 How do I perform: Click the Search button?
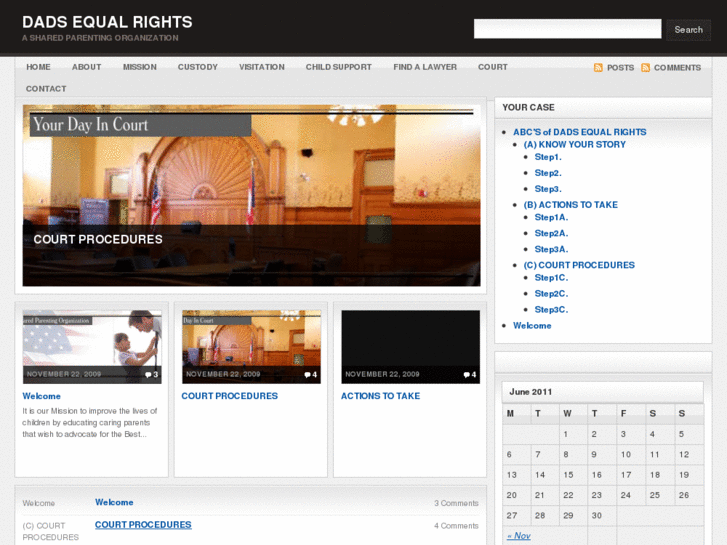click(689, 30)
